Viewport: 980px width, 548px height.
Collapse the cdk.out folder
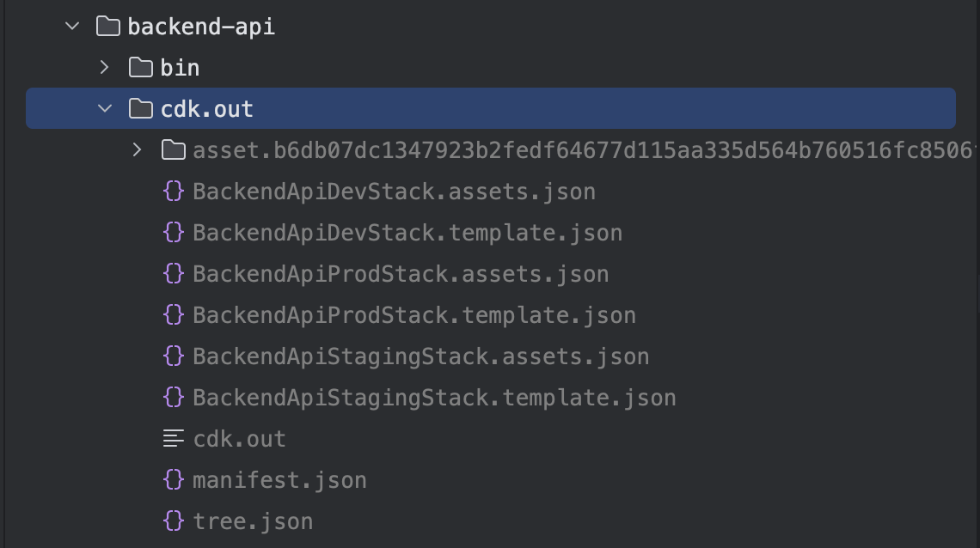click(x=105, y=109)
